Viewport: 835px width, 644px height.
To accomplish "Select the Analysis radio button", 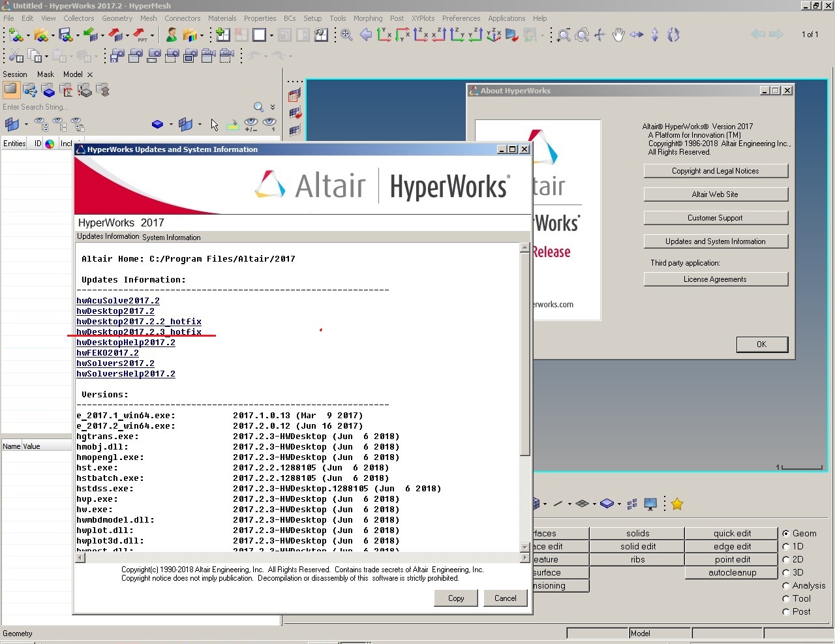I will tap(786, 585).
